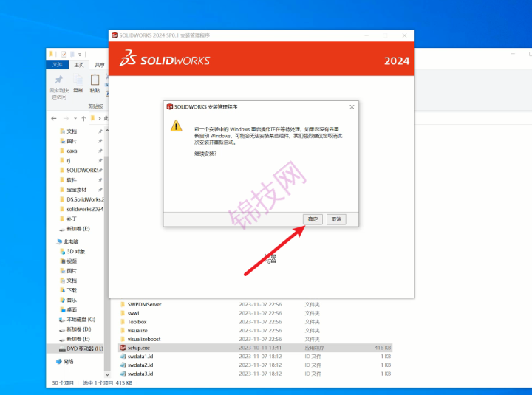This screenshot has width=532, height=395.
Task: Click the address bar folder icon
Action: click(92, 118)
